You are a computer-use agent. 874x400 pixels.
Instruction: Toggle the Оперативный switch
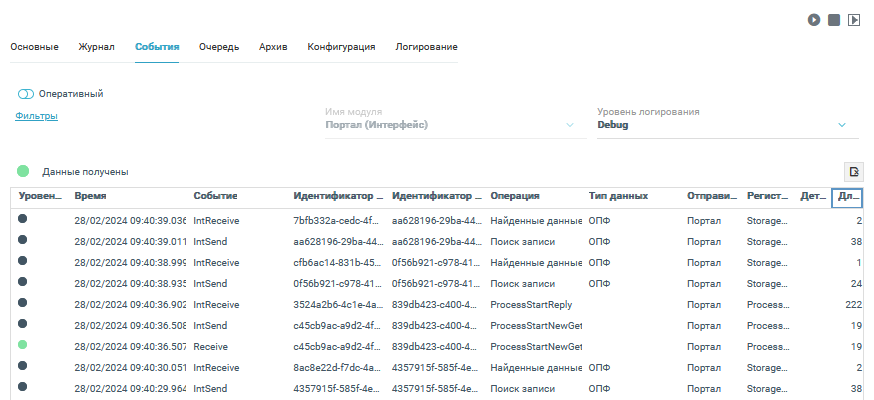click(26, 94)
